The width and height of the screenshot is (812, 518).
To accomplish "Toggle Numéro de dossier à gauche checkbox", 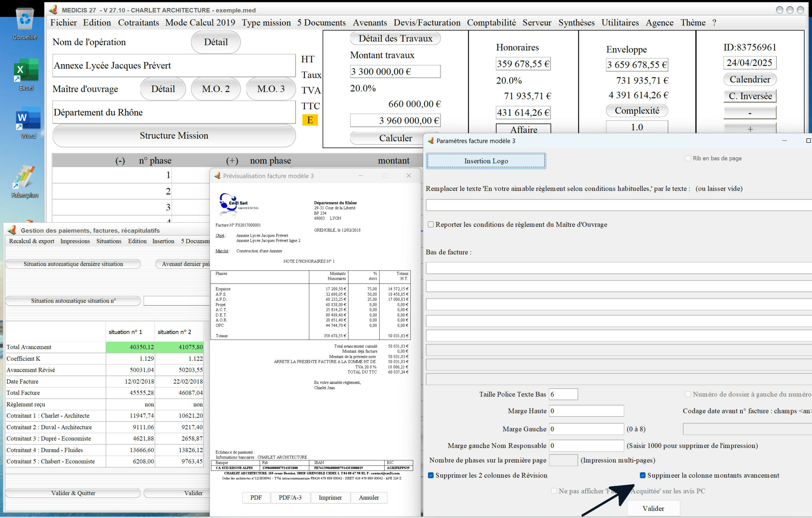I will coord(688,394).
